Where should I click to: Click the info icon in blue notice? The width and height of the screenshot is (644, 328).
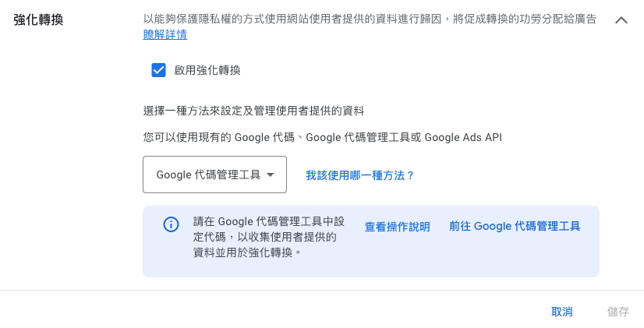(x=171, y=224)
